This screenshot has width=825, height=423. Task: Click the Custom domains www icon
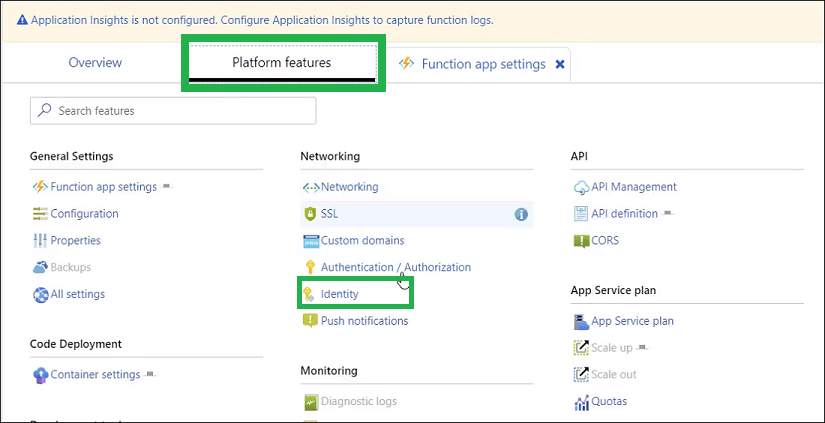pyautogui.click(x=311, y=241)
